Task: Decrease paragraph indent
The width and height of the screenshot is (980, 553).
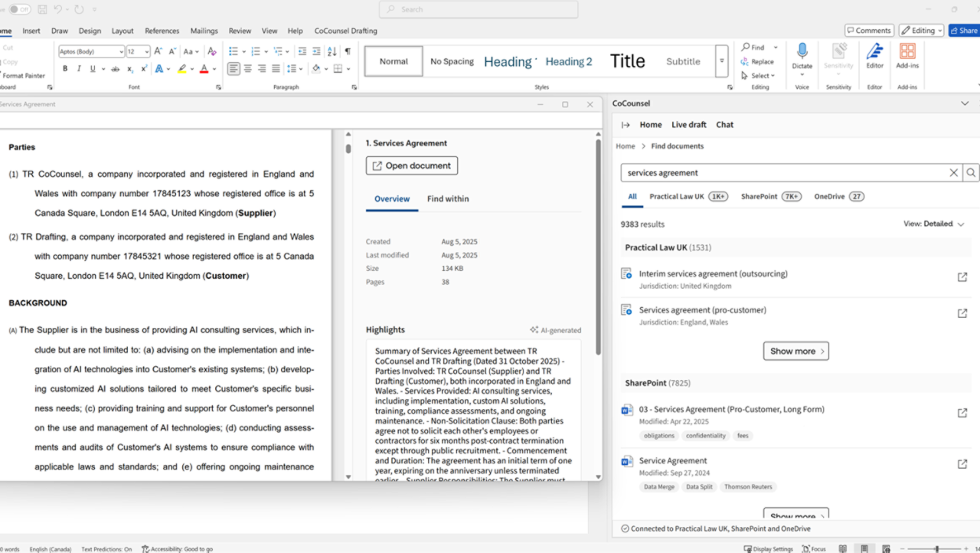Action: [x=302, y=51]
